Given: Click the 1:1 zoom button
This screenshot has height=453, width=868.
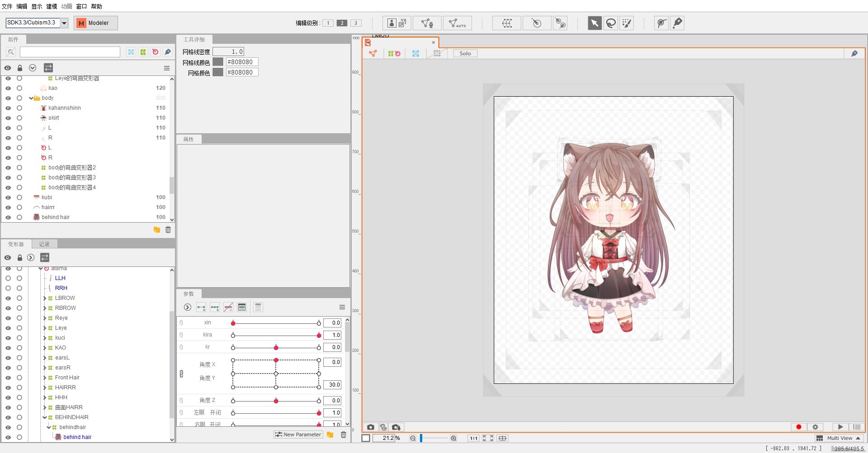Looking at the screenshot, I should (x=473, y=438).
